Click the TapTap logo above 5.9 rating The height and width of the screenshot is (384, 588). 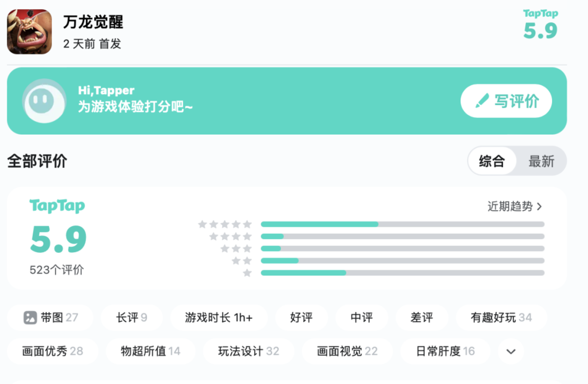pos(57,206)
